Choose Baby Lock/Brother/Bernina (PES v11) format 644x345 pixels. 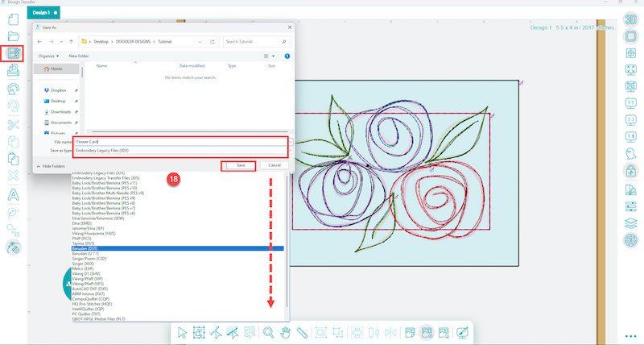click(105, 183)
